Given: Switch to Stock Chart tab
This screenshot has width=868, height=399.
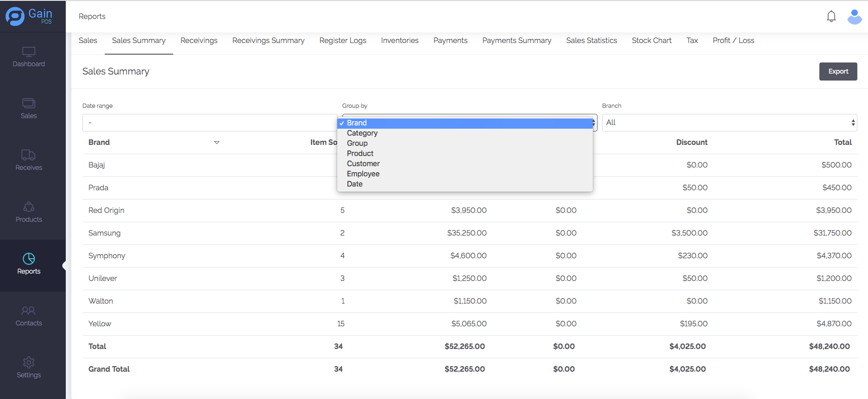Looking at the screenshot, I should pyautogui.click(x=651, y=41).
